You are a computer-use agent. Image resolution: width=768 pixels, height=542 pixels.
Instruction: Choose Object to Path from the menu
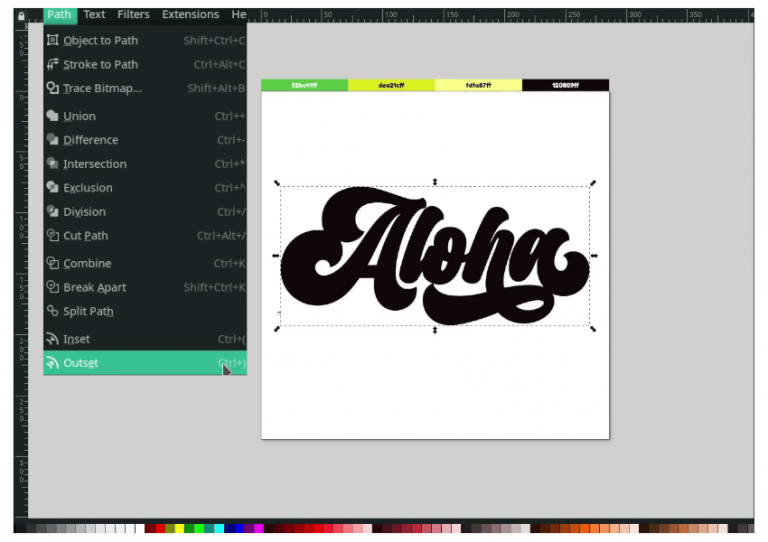click(145, 40)
